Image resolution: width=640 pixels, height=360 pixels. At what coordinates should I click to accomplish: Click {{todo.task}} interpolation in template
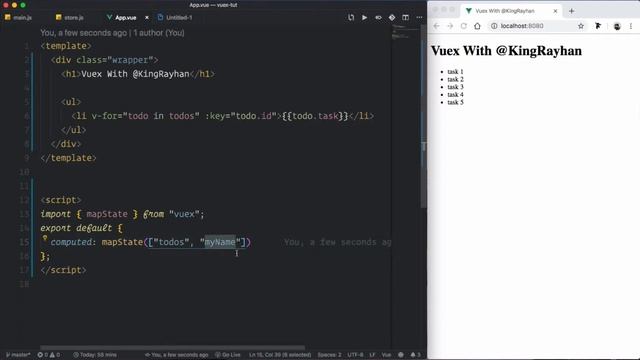pos(315,116)
